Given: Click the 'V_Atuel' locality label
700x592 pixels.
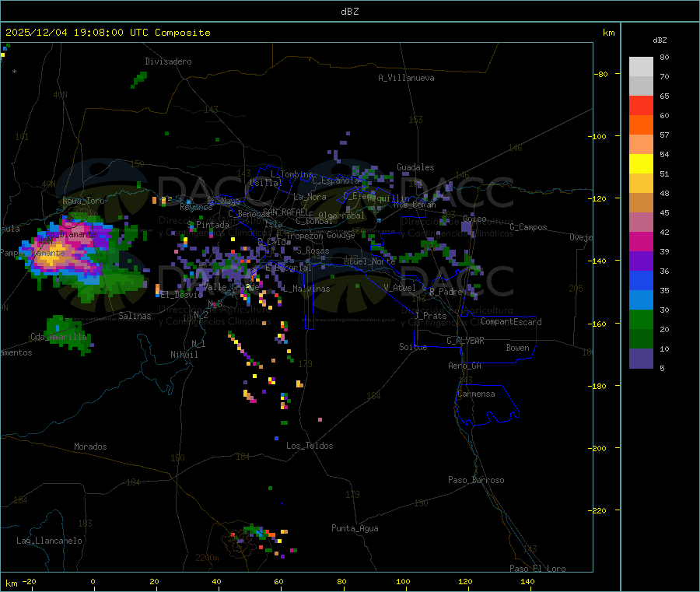Looking at the screenshot, I should (400, 288).
